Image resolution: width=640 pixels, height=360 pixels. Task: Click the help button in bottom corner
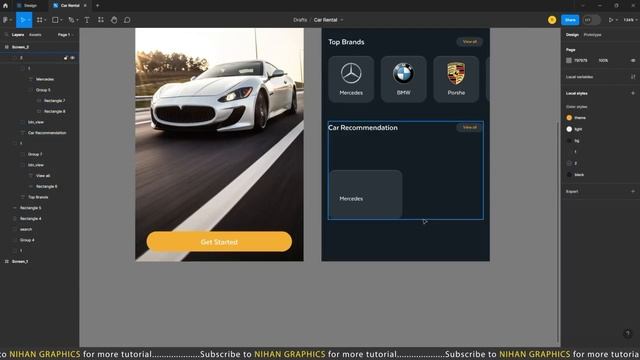tap(628, 333)
